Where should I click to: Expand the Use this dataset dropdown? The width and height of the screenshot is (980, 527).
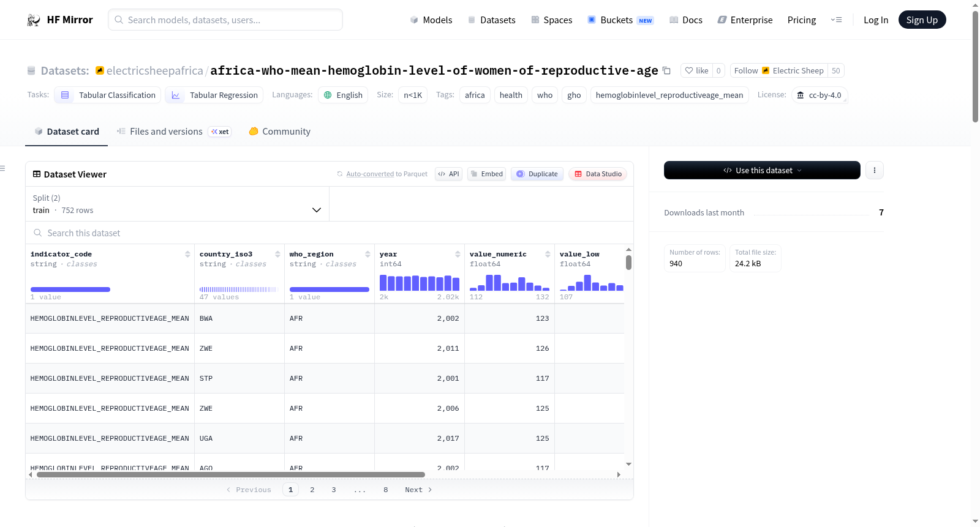pyautogui.click(x=762, y=170)
